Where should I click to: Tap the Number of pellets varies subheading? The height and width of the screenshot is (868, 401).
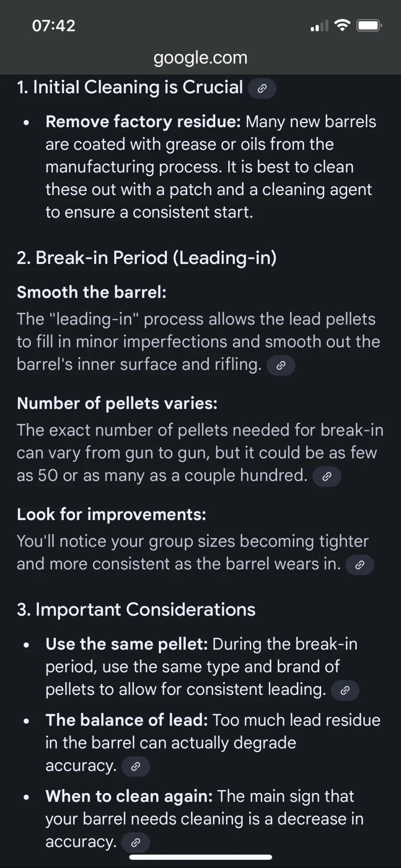tap(117, 404)
